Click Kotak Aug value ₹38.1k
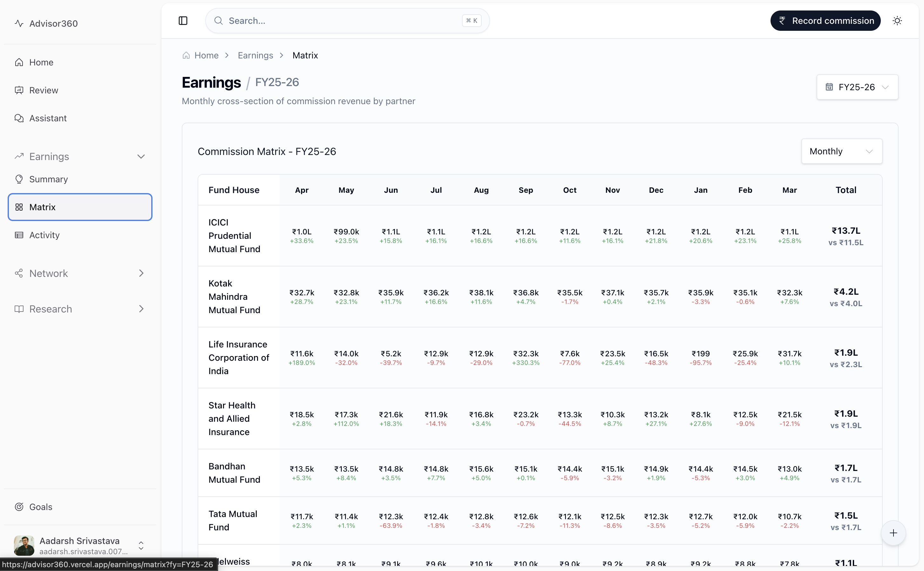The image size is (924, 571). tap(481, 293)
